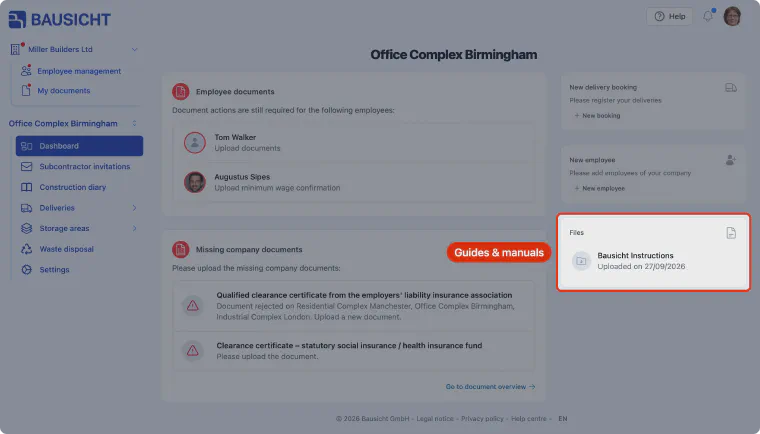Click the Bausicht logo
Screen dimensions: 760x434
[x=60, y=19]
